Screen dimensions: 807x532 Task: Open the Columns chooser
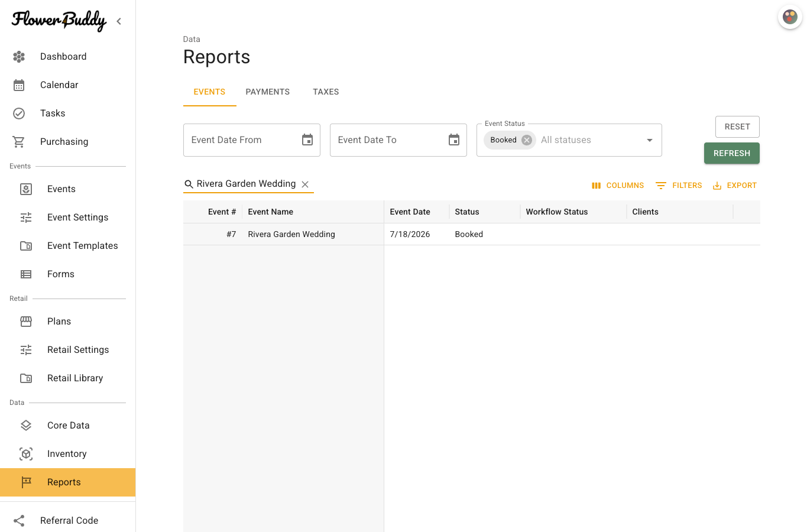click(617, 186)
